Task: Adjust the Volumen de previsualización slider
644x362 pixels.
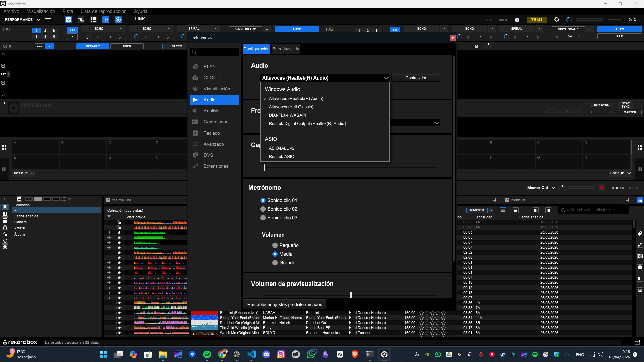Action: coord(351,295)
